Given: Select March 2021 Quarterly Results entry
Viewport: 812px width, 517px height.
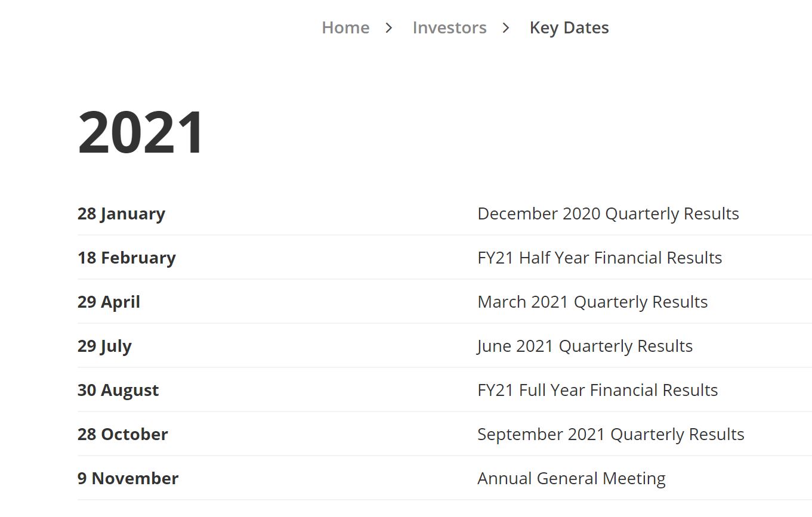Looking at the screenshot, I should 592,302.
